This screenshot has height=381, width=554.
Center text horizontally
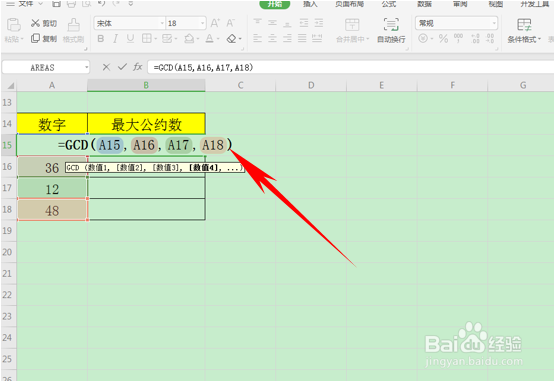pyautogui.click(x=272, y=38)
